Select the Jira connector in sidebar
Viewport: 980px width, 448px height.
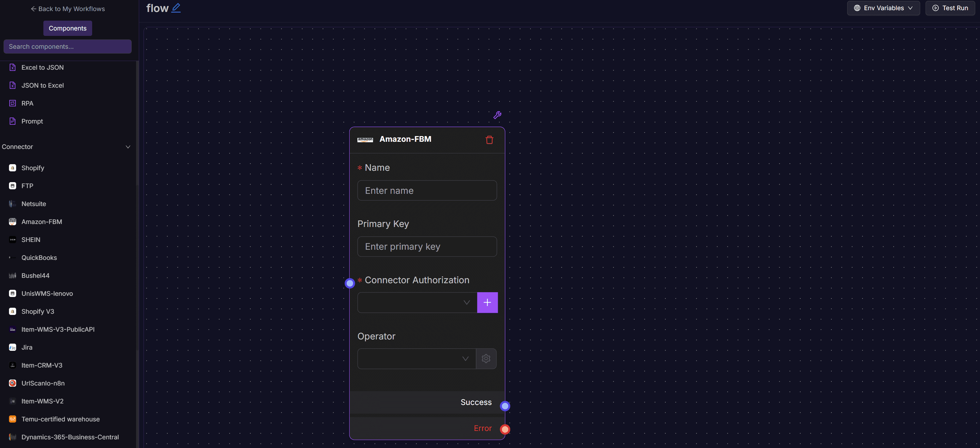click(27, 347)
